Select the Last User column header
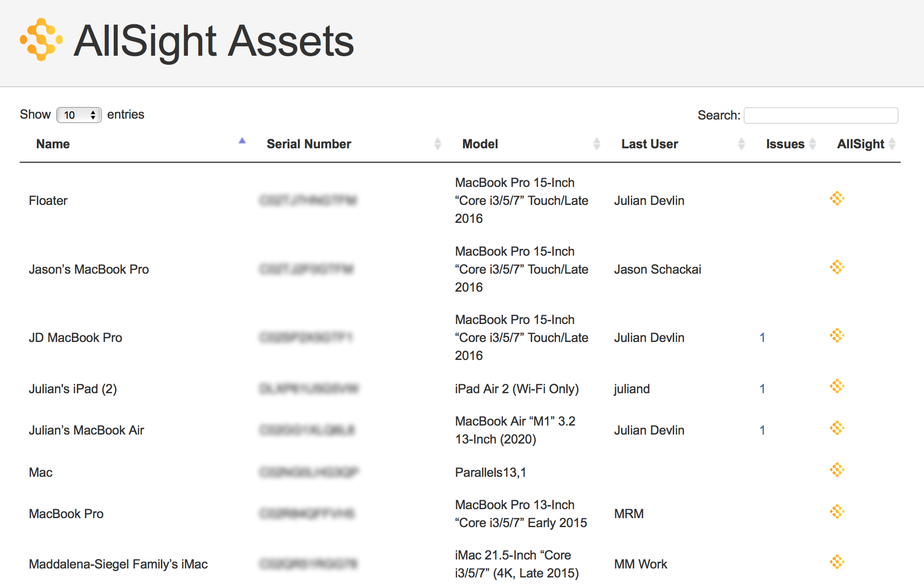The image size is (924, 586). (x=650, y=144)
